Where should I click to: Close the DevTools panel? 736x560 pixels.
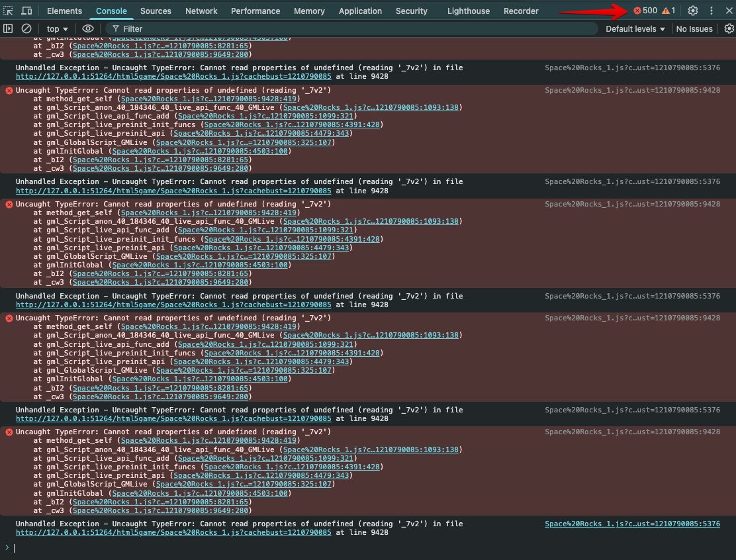pos(729,11)
